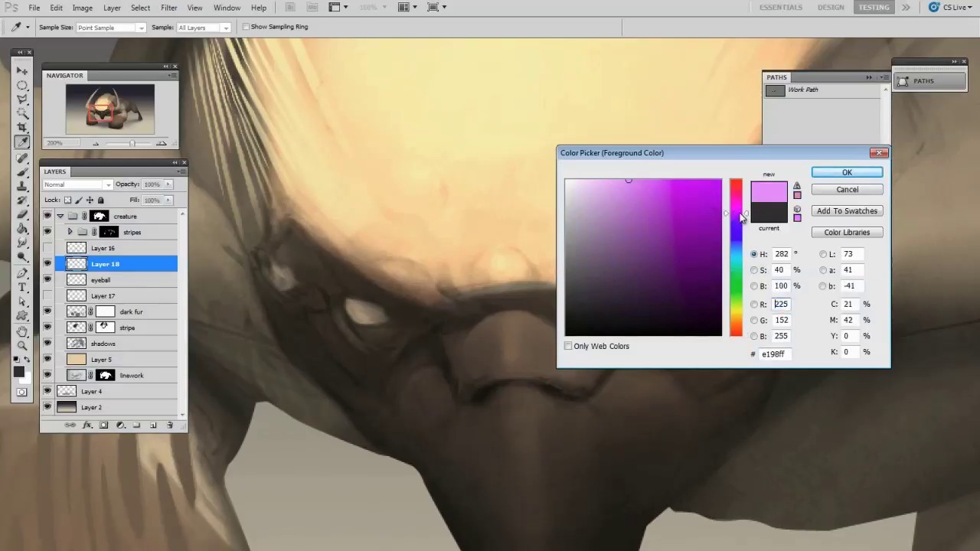Open Color Libraries

[847, 233]
